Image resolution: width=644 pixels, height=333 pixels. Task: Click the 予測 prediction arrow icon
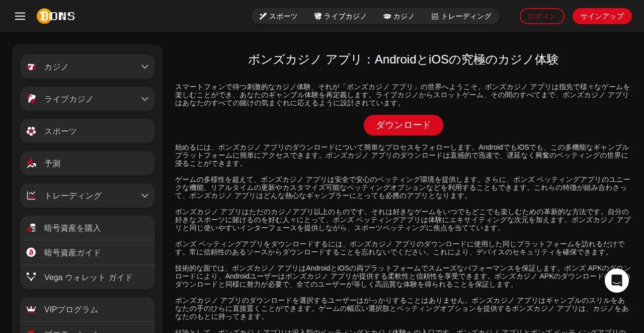point(31,163)
